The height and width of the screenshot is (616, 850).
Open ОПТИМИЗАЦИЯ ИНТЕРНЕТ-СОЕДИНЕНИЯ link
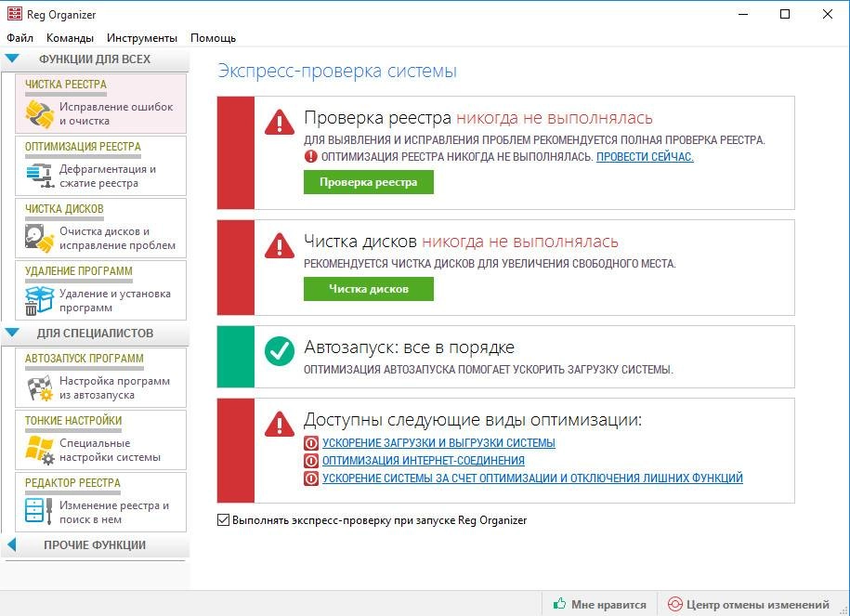(424, 460)
